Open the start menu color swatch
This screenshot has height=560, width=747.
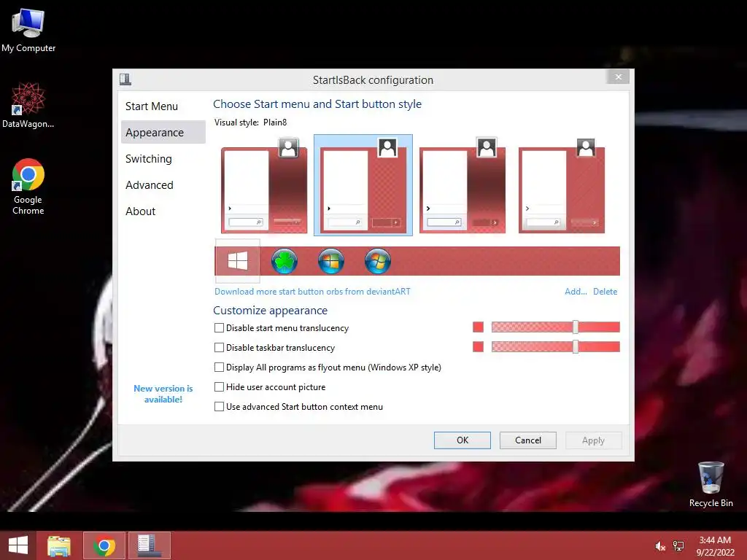478,327
